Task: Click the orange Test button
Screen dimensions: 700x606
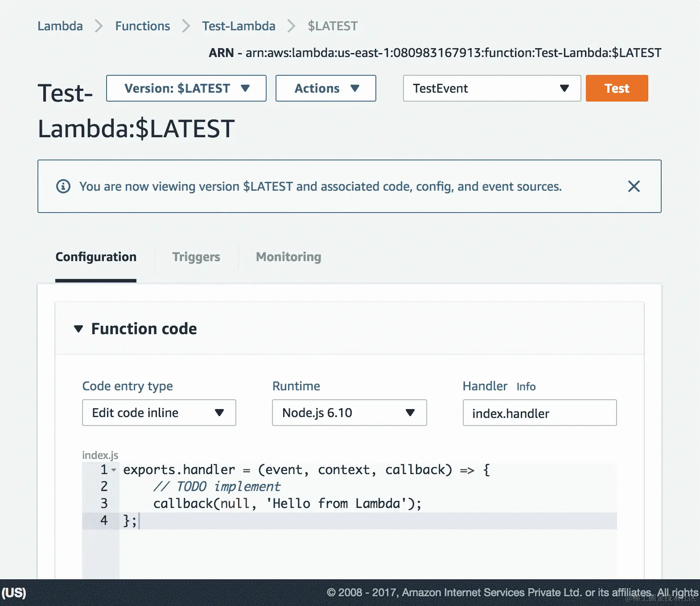Action: 617,88
